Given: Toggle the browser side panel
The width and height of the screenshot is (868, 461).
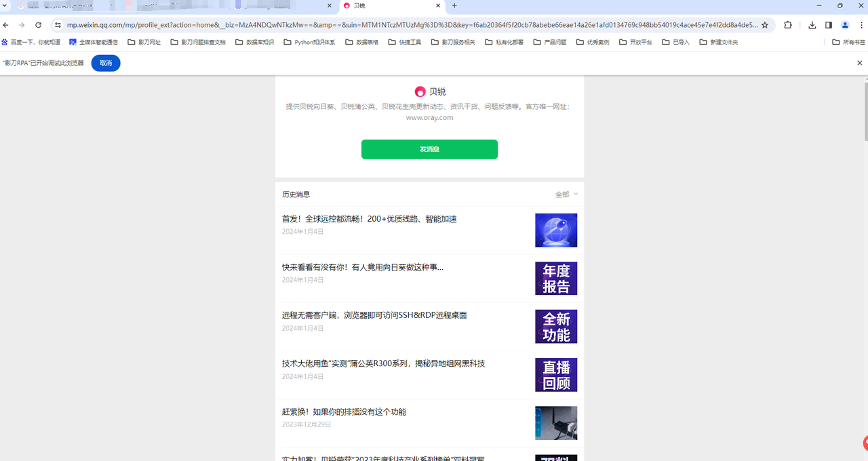Looking at the screenshot, I should coord(829,25).
